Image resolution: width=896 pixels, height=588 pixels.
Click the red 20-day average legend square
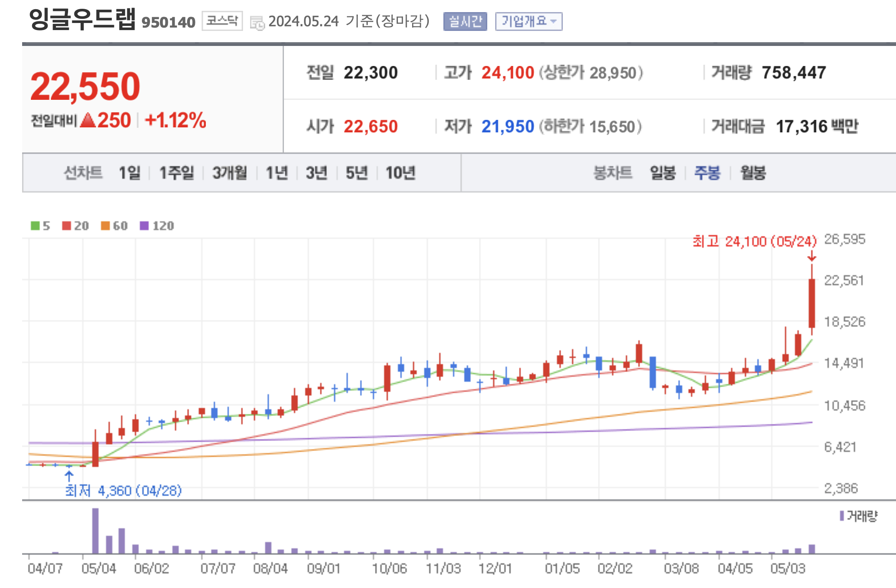coord(66,226)
